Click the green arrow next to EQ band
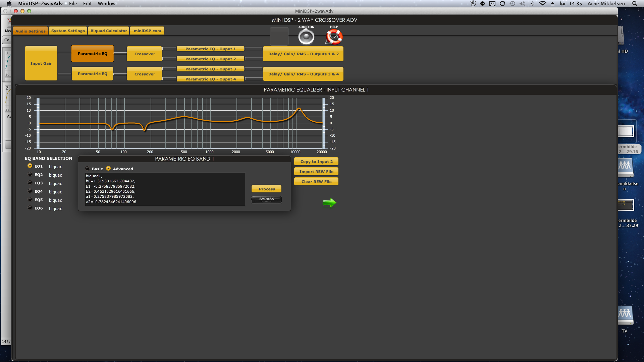Viewport: 644px width, 362px height. pyautogui.click(x=329, y=202)
